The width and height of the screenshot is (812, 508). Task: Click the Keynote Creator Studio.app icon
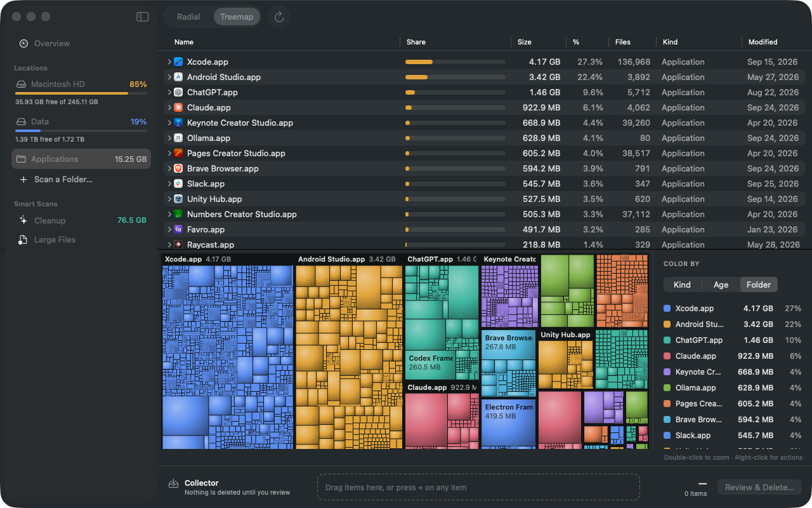pos(178,123)
